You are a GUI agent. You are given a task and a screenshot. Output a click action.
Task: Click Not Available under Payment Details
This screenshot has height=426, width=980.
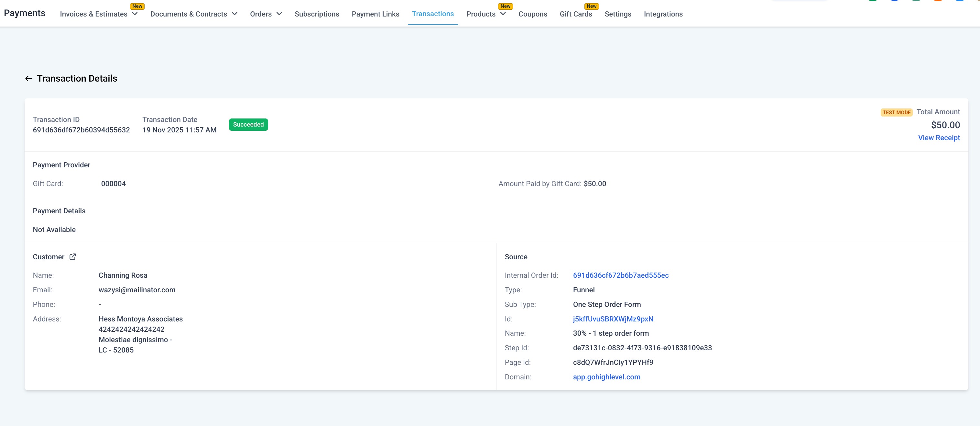click(54, 230)
